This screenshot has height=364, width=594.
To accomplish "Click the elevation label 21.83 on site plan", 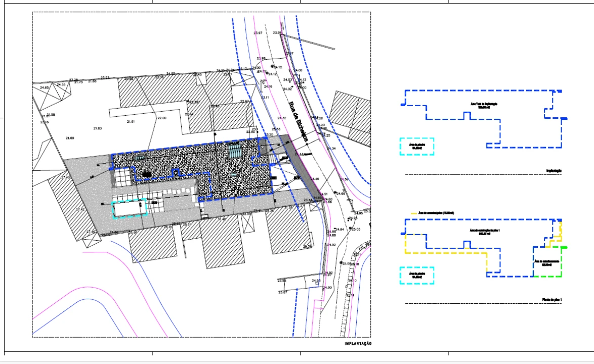I will coord(98,128).
